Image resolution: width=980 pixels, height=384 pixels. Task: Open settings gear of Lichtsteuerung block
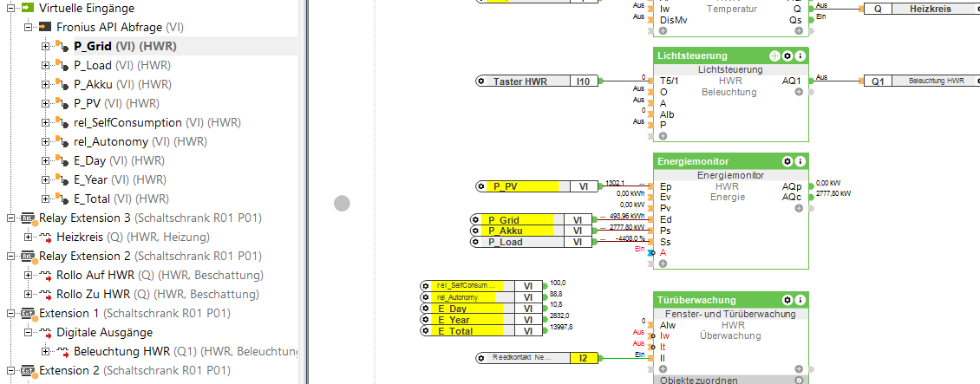coord(787,56)
